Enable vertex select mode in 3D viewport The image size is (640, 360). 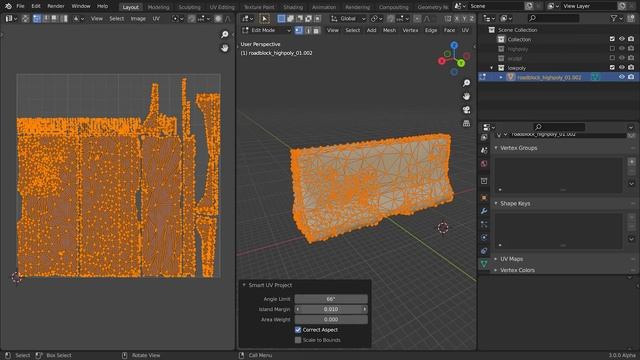299,30
